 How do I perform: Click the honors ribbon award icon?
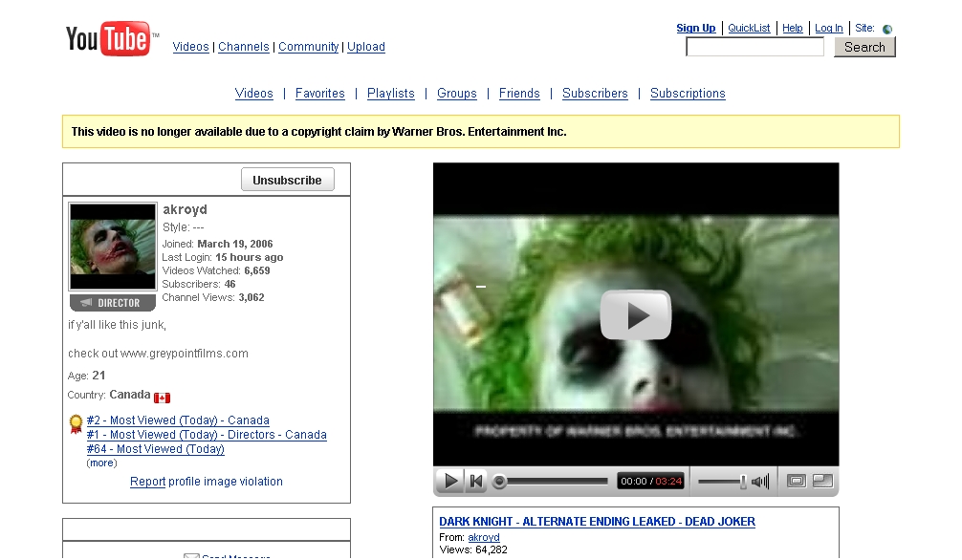pyautogui.click(x=77, y=424)
